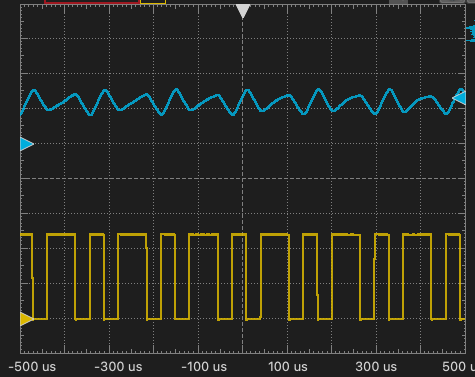
Task: Click the 300 us time axis label
Action: (x=376, y=367)
